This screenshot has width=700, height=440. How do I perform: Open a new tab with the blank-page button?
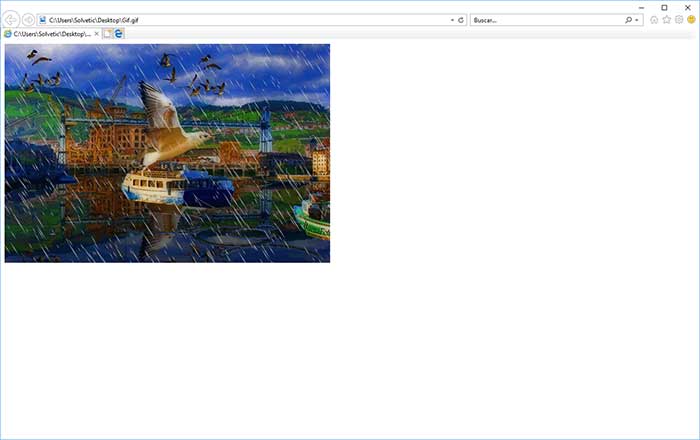[x=108, y=34]
